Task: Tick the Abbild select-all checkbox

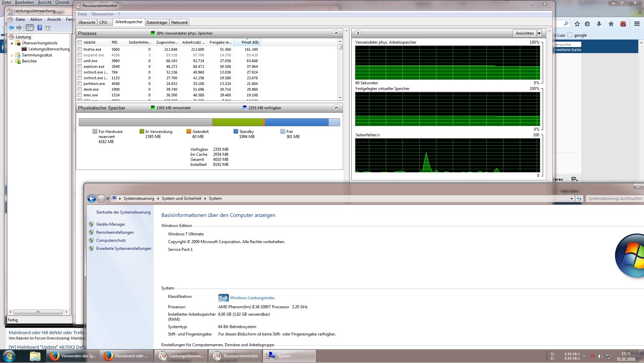Action: tap(80, 42)
